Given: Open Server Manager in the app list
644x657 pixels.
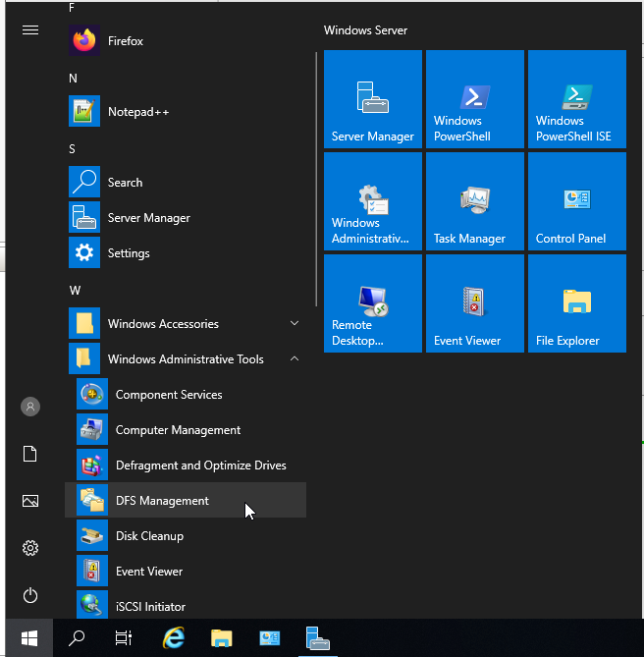Looking at the screenshot, I should [186, 217].
